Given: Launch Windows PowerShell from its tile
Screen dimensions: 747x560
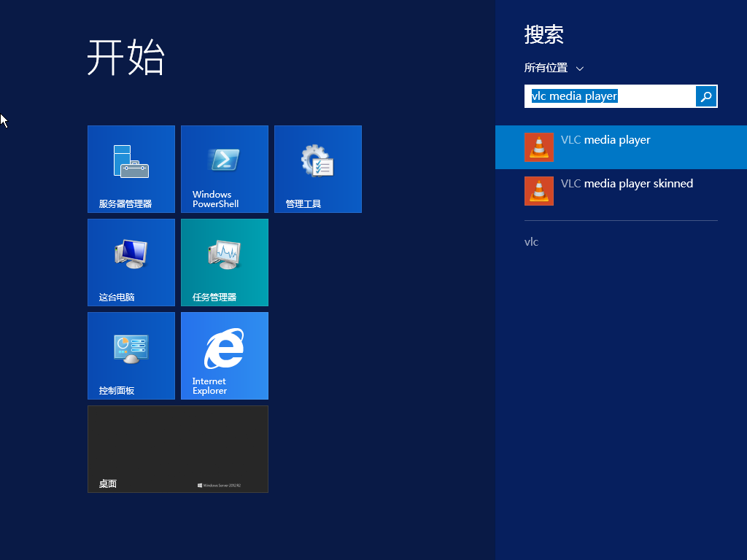Looking at the screenshot, I should point(224,168).
